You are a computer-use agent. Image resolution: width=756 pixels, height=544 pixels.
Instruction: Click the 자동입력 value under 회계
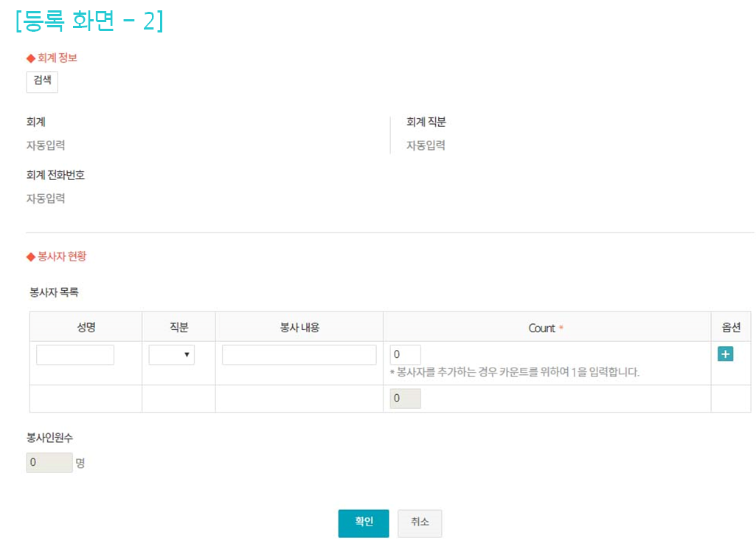(x=46, y=145)
